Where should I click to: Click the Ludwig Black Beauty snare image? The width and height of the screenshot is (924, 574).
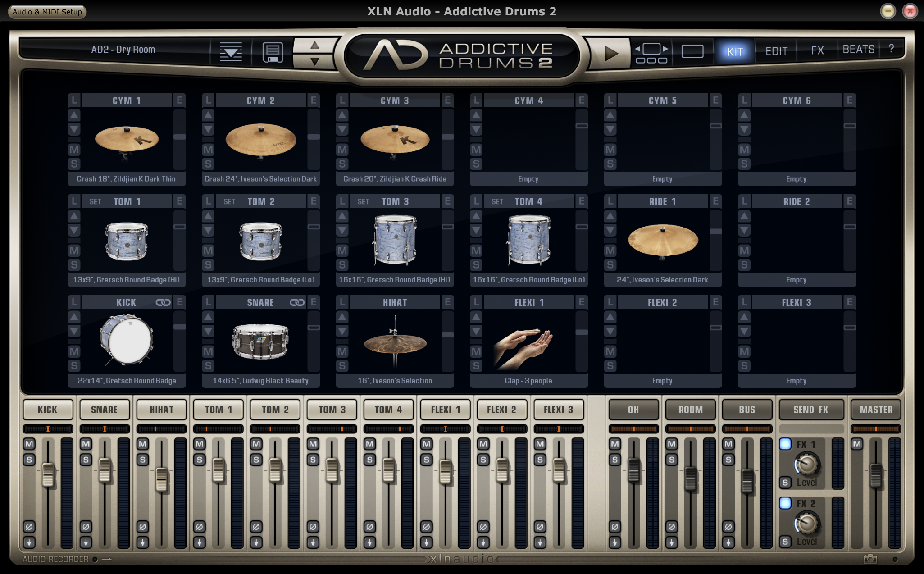click(260, 341)
